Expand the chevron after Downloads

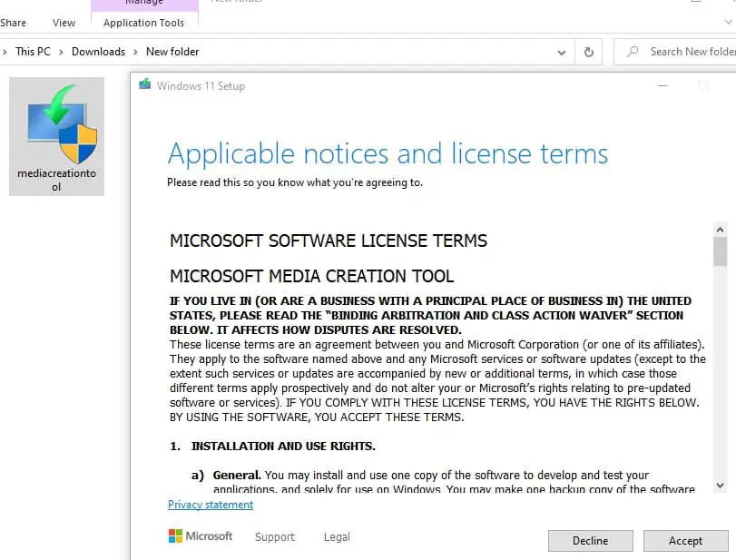(135, 52)
